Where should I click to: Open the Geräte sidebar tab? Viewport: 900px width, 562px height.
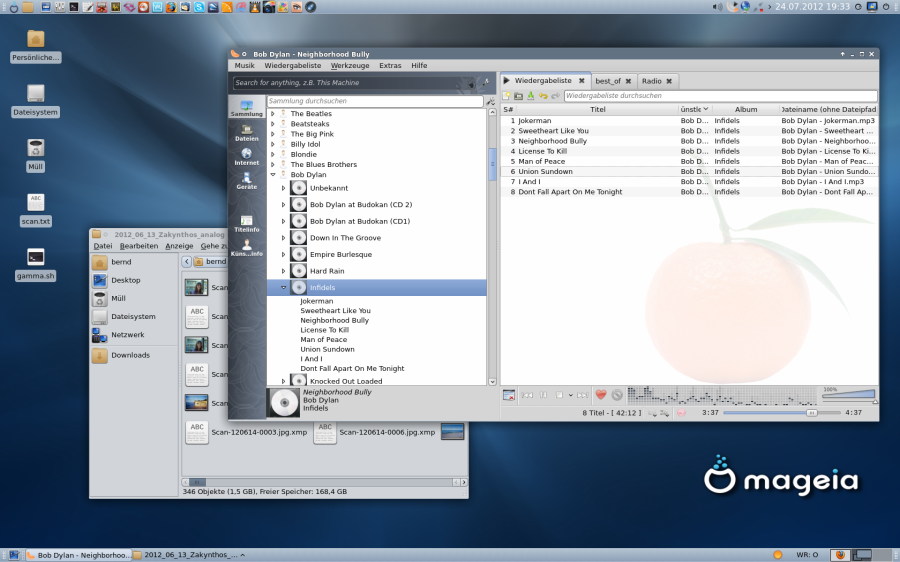coord(247,181)
